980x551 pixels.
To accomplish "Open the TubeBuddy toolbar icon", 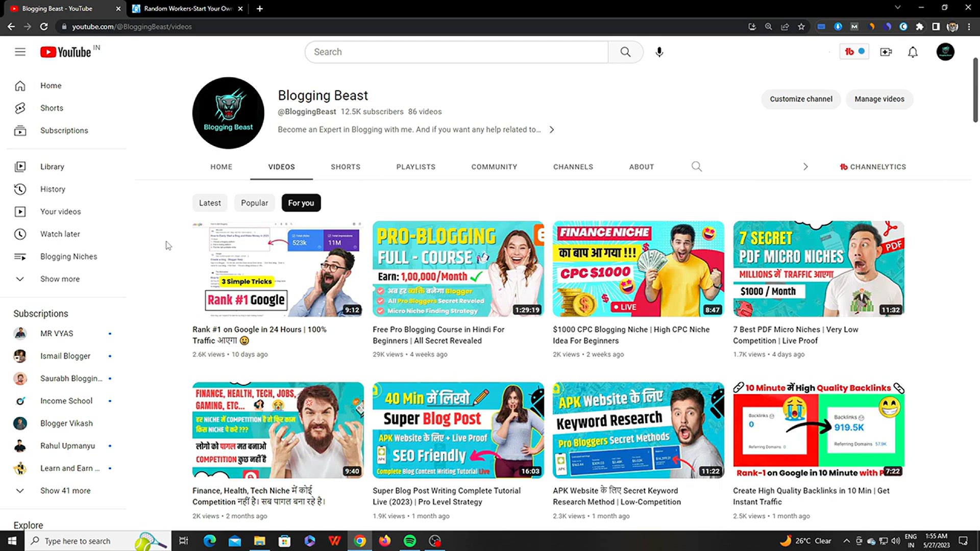I will tap(854, 52).
